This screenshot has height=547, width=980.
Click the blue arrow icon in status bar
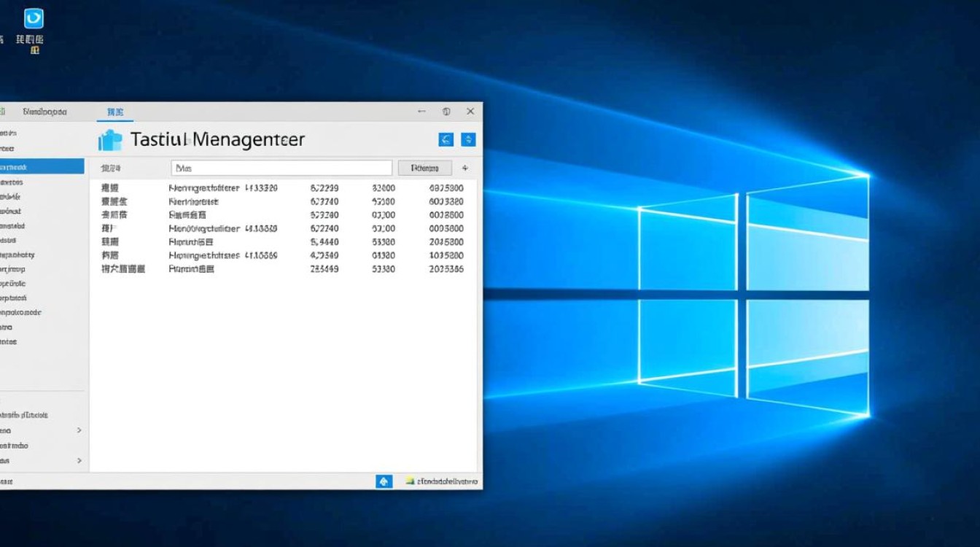click(x=384, y=481)
